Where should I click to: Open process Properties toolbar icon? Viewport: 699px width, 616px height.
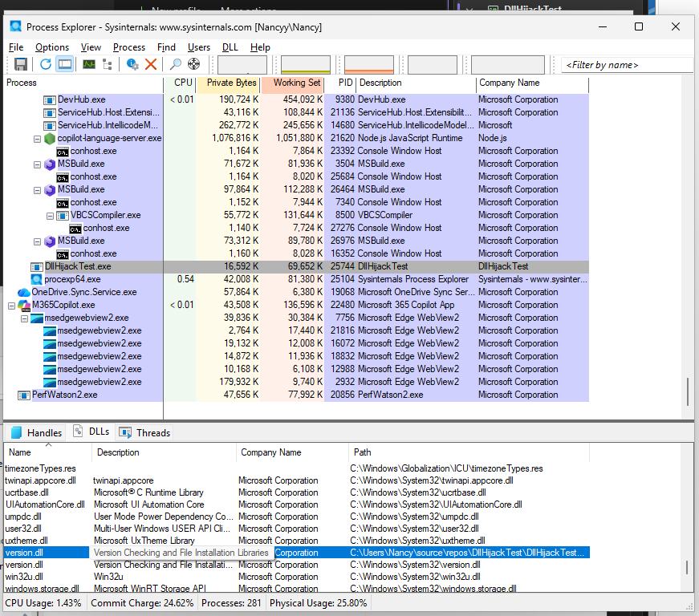click(132, 65)
